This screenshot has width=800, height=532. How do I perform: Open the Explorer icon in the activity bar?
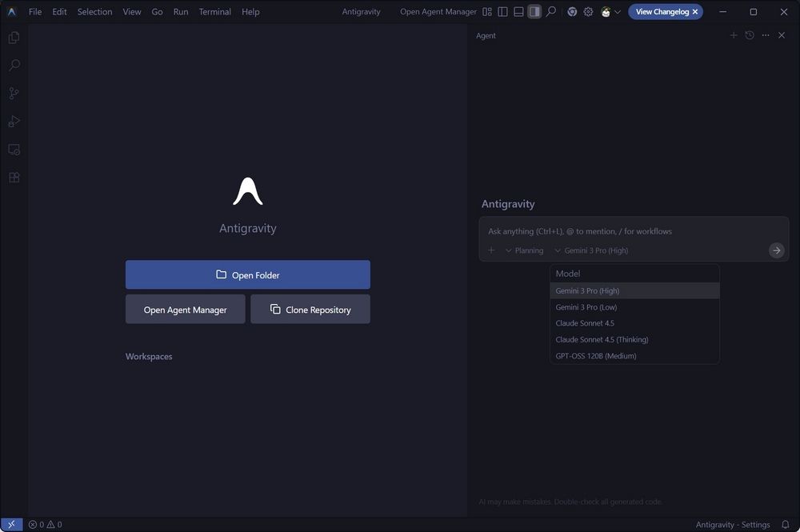[14, 37]
